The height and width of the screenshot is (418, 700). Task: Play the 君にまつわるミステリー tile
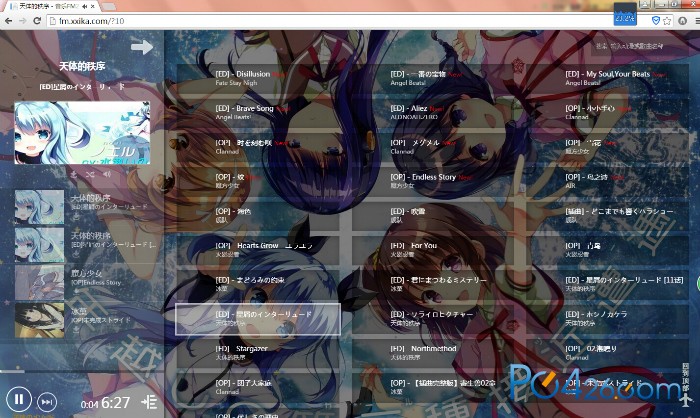click(x=433, y=284)
